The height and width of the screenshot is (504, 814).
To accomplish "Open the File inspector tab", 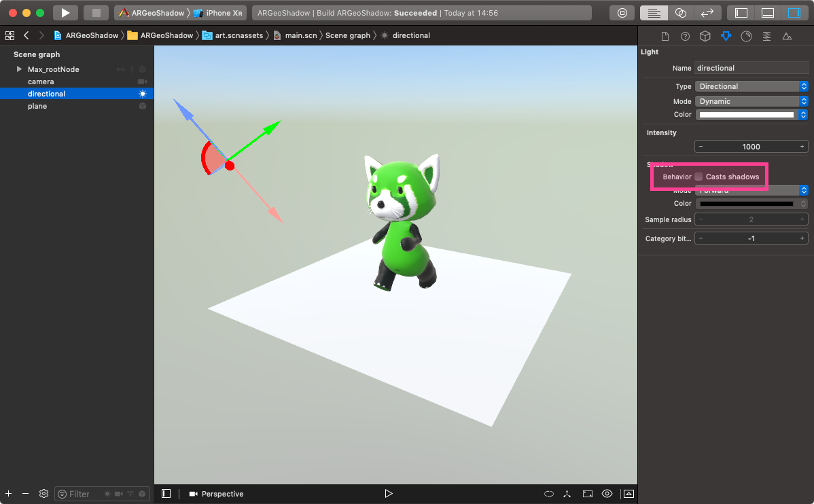I will [665, 36].
